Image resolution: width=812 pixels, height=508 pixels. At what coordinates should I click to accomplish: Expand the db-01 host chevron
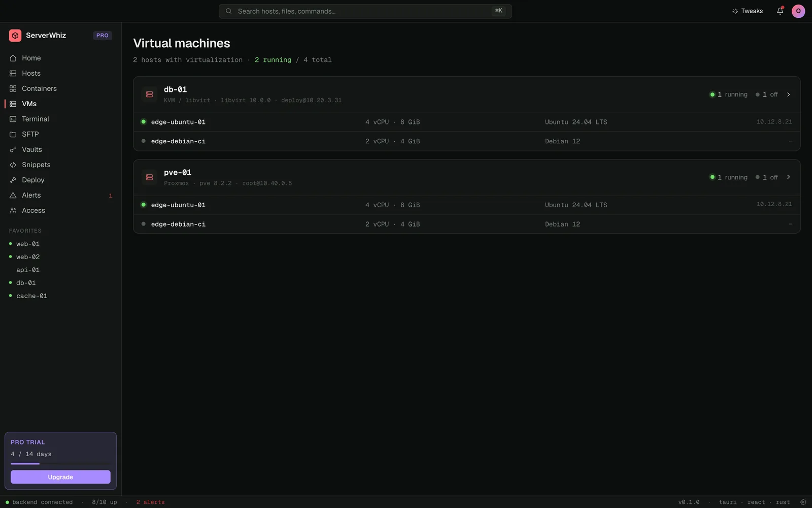pyautogui.click(x=789, y=94)
